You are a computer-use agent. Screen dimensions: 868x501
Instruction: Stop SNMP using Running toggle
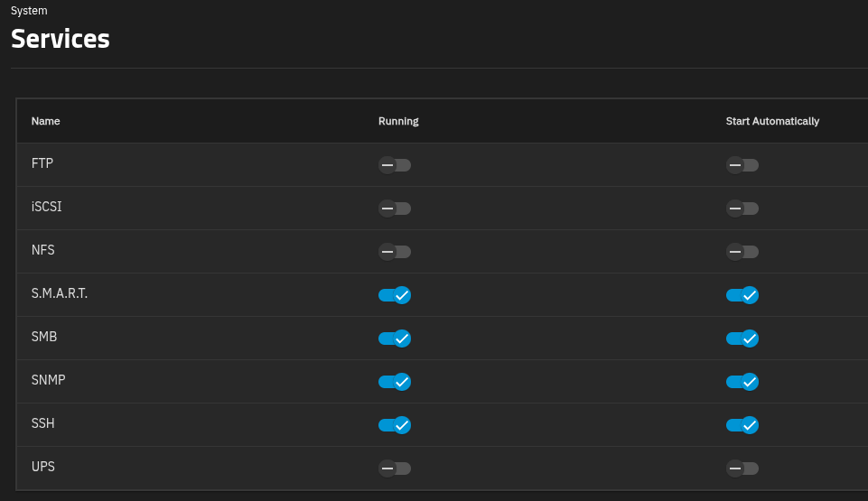click(395, 382)
